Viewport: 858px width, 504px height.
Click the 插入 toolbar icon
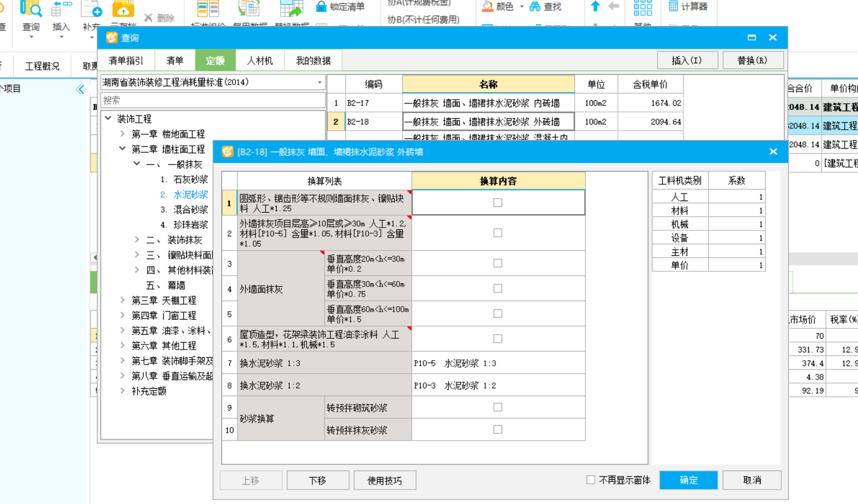[61, 9]
